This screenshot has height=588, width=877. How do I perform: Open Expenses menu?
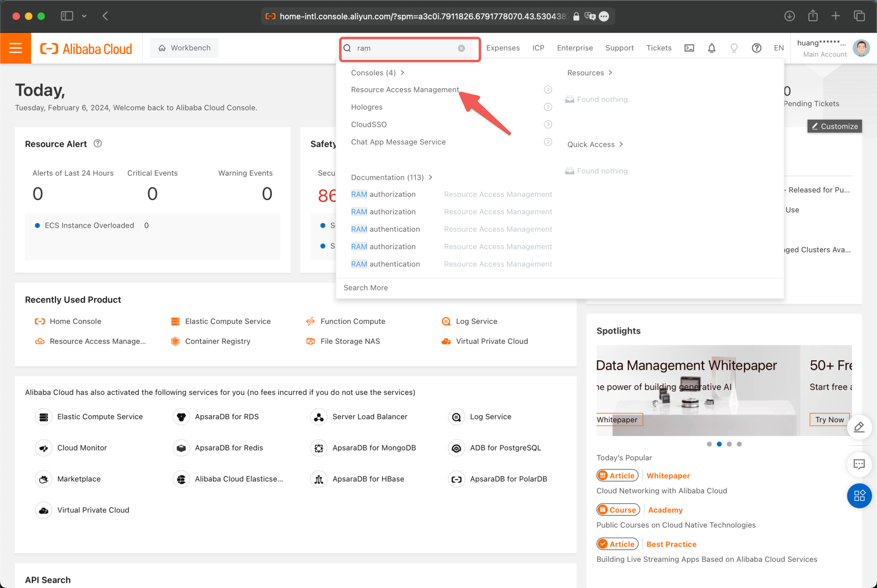point(503,48)
